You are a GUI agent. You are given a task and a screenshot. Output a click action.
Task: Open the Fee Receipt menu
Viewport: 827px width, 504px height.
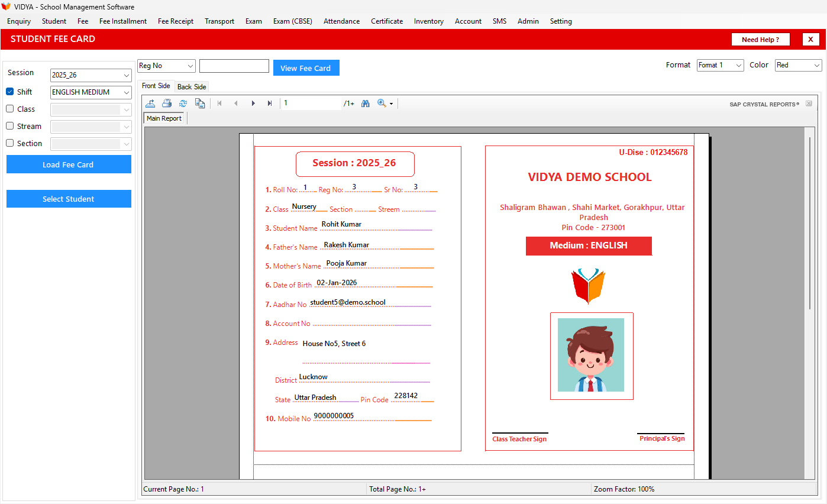176,21
